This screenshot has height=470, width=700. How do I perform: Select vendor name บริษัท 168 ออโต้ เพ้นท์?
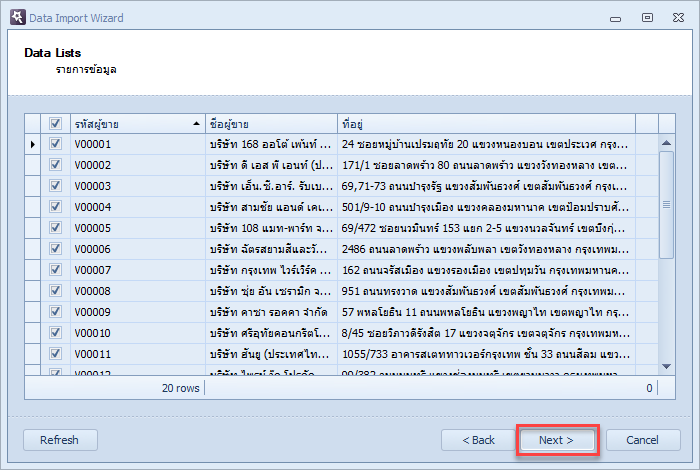coord(271,144)
